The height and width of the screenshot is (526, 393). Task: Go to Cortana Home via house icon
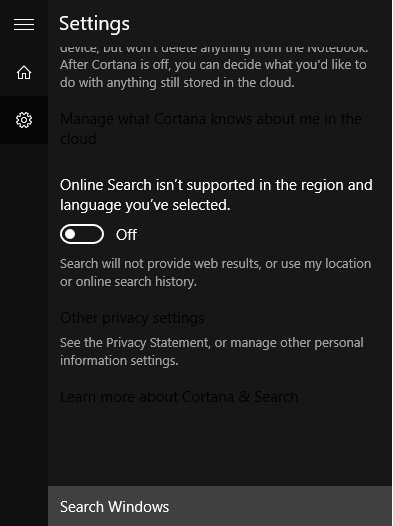(x=24, y=72)
